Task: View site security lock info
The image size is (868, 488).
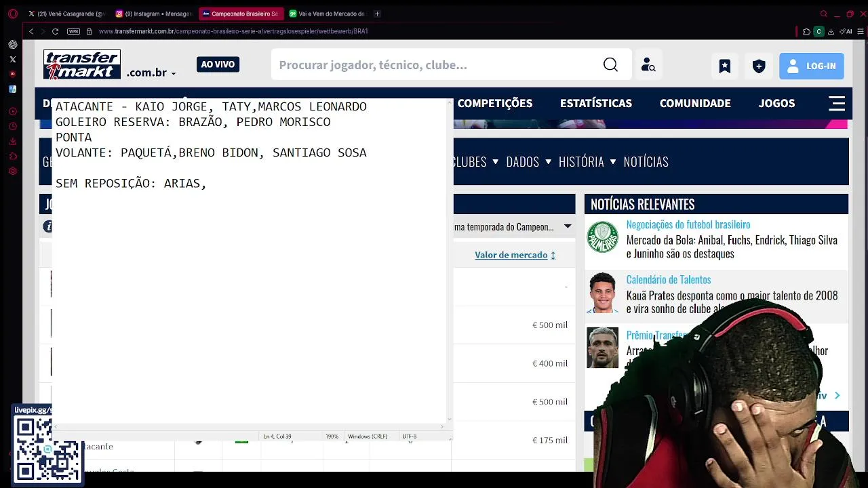Action: 89,31
